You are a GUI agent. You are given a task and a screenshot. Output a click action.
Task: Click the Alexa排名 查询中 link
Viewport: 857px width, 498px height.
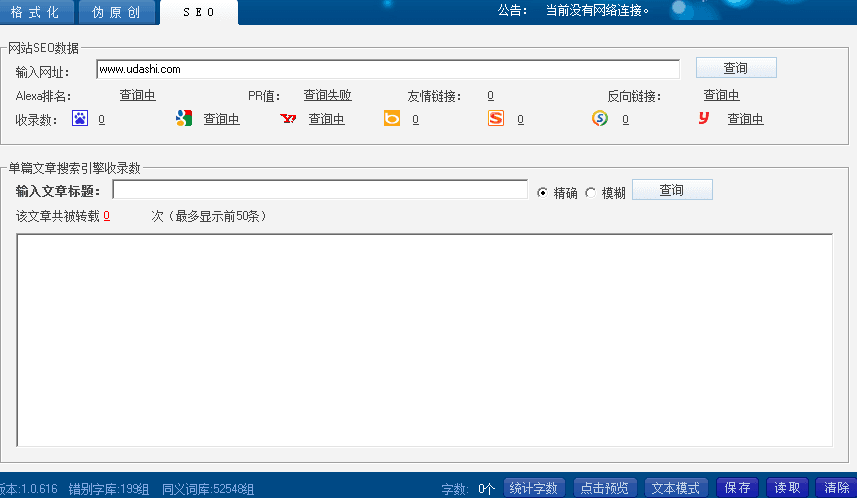137,95
